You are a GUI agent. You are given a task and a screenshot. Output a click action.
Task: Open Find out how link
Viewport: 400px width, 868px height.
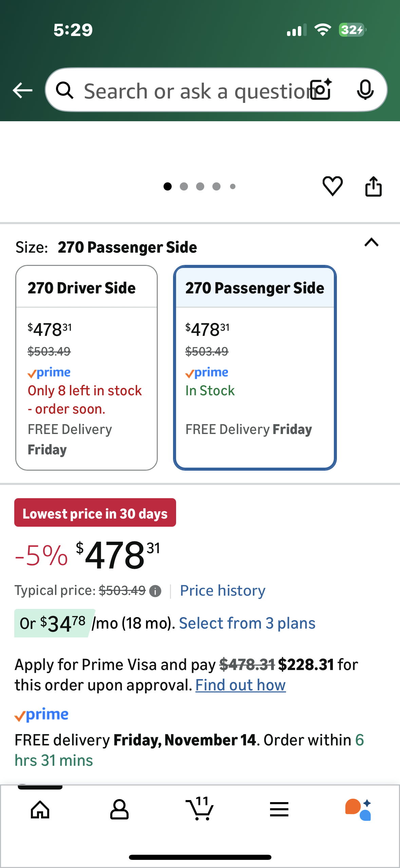click(241, 685)
